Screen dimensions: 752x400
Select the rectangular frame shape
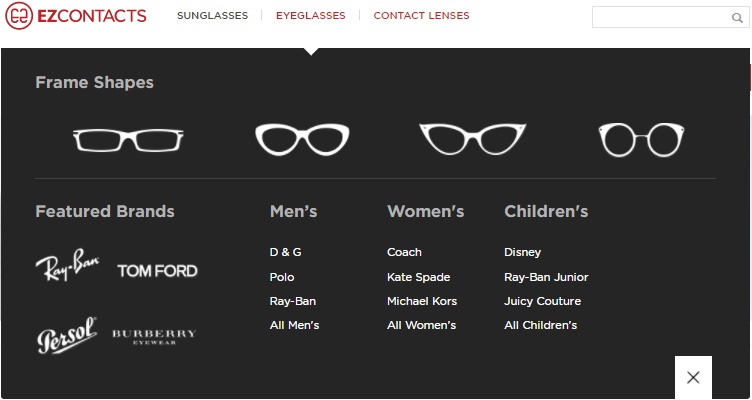coord(128,140)
